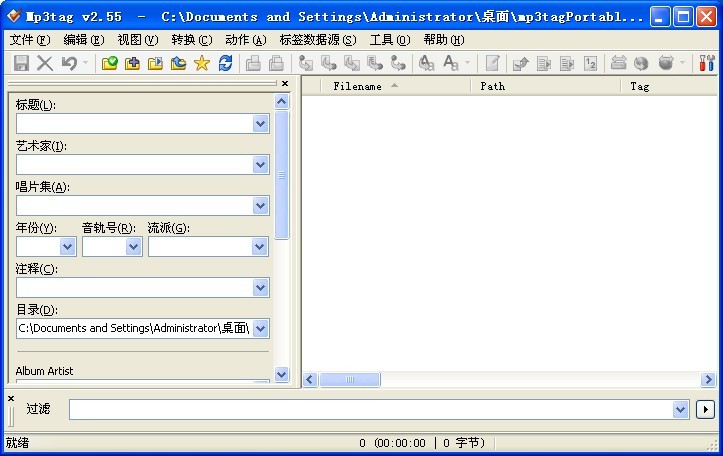The height and width of the screenshot is (456, 723).
Task: Click the blue Refresh arrows icon
Action: point(225,63)
